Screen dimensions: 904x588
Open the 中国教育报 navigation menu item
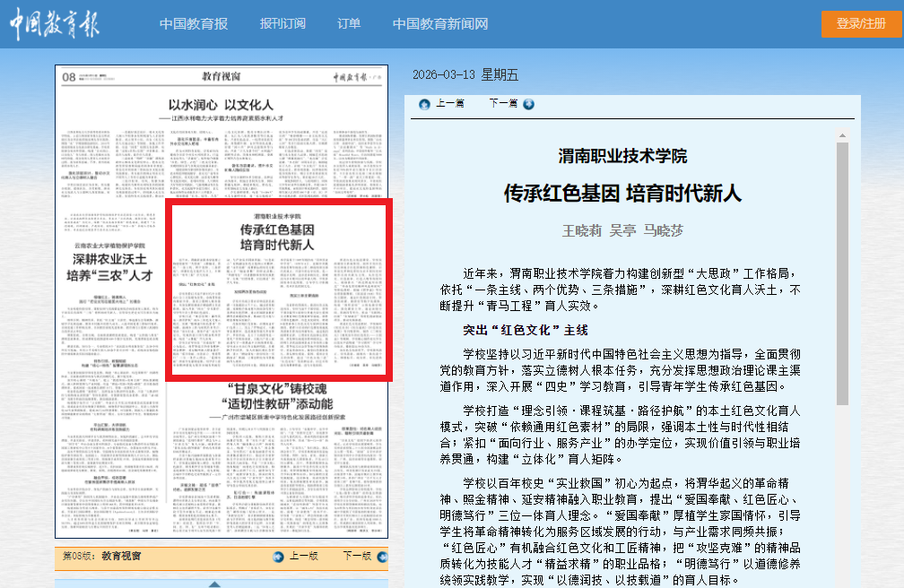click(x=194, y=24)
